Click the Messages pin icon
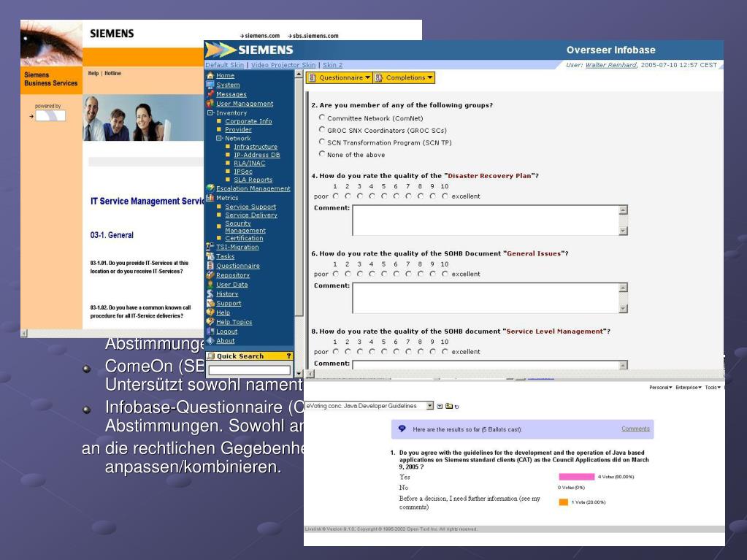 (210, 93)
